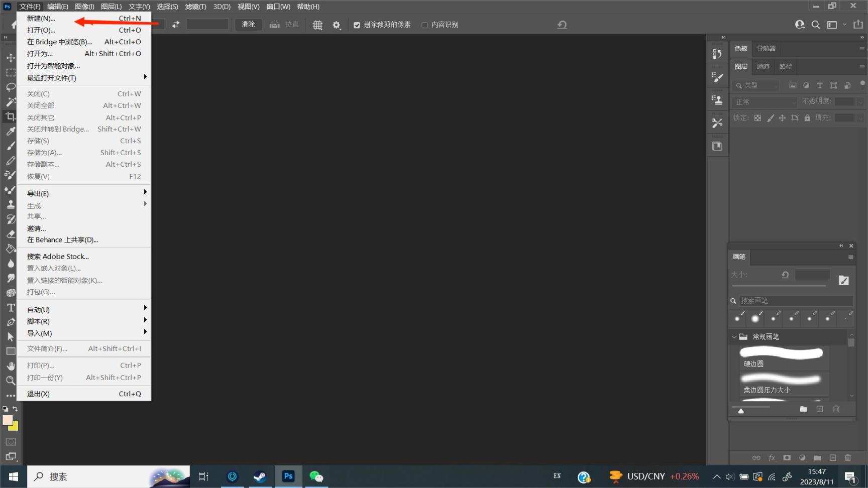Click the share icon at top right
Screen dimensions: 868x488
pyautogui.click(x=858, y=24)
